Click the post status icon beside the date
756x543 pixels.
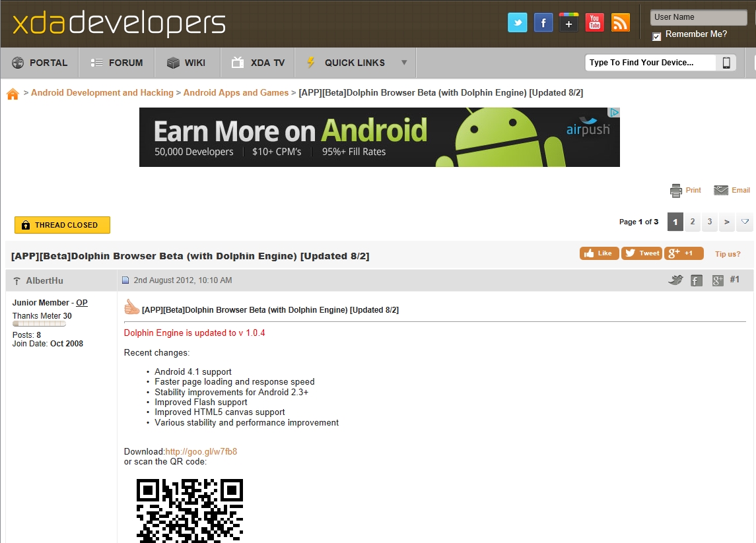[125, 280]
